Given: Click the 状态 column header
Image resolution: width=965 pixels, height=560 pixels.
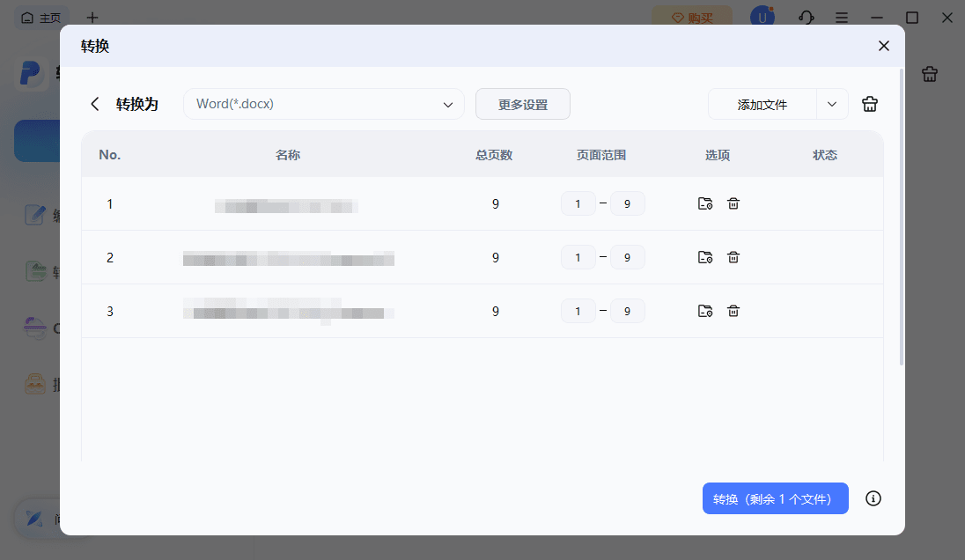Looking at the screenshot, I should point(825,155).
